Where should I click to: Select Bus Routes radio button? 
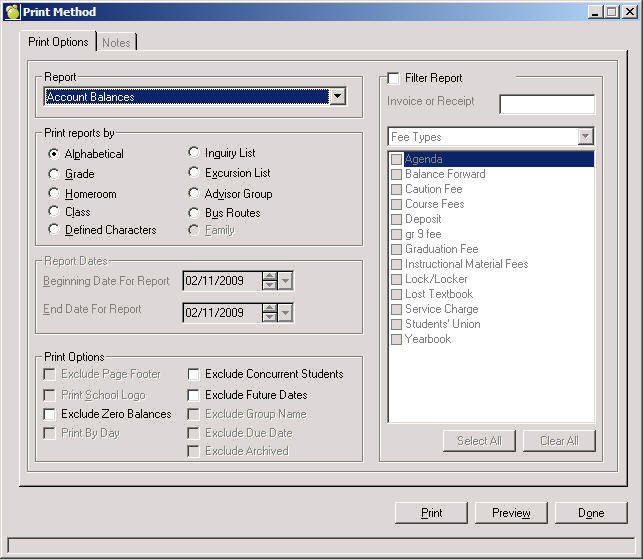194,213
